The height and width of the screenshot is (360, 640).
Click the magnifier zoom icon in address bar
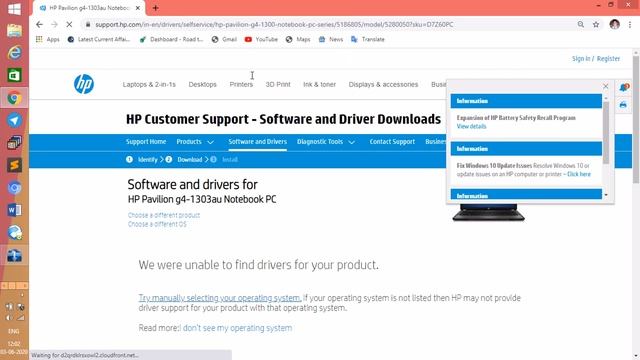point(580,24)
